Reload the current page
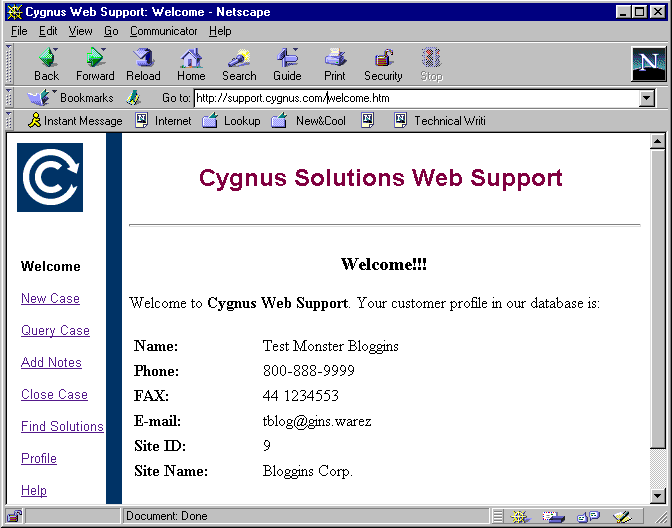The image size is (672, 528). coord(143,64)
